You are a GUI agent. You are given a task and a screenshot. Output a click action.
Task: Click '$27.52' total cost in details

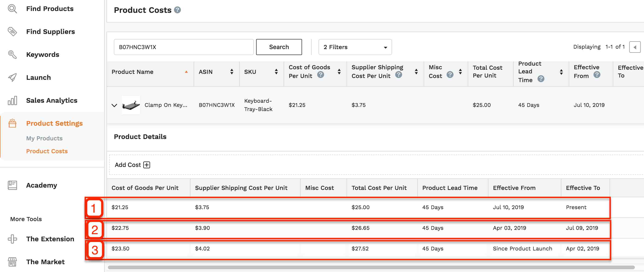360,249
